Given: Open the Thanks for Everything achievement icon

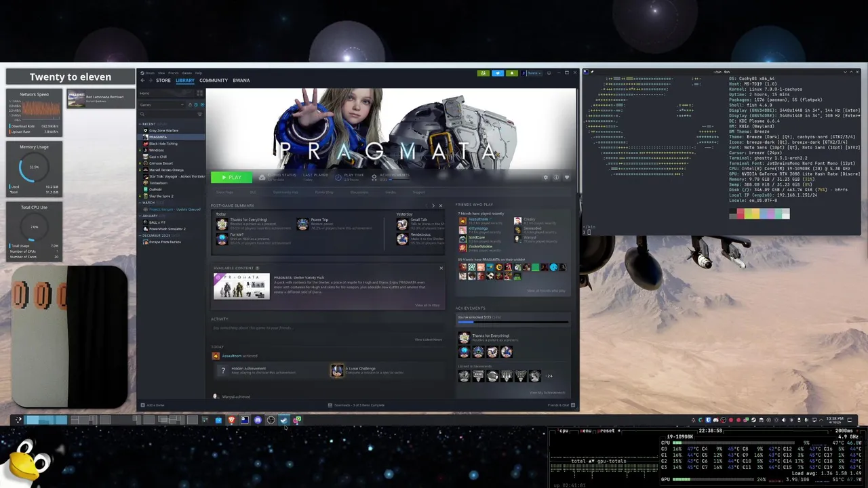Looking at the screenshot, I should pyautogui.click(x=222, y=224).
